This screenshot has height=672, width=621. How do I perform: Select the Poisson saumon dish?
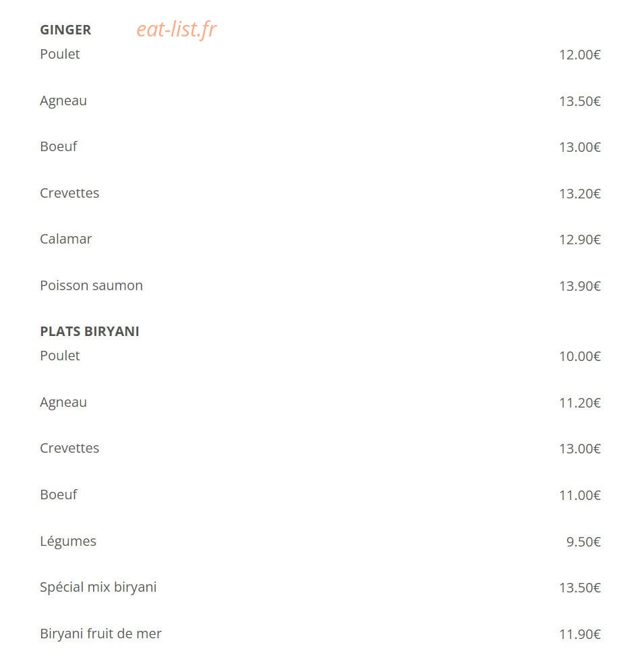tap(91, 285)
